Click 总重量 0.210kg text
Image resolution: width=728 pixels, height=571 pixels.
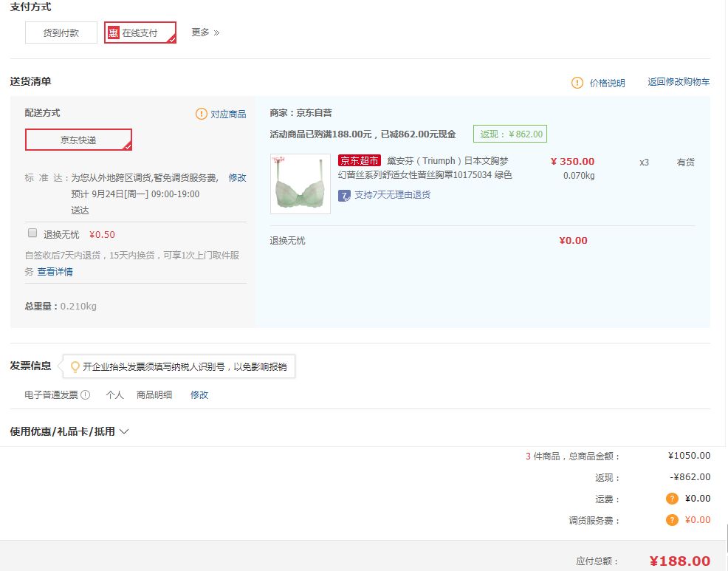point(61,306)
